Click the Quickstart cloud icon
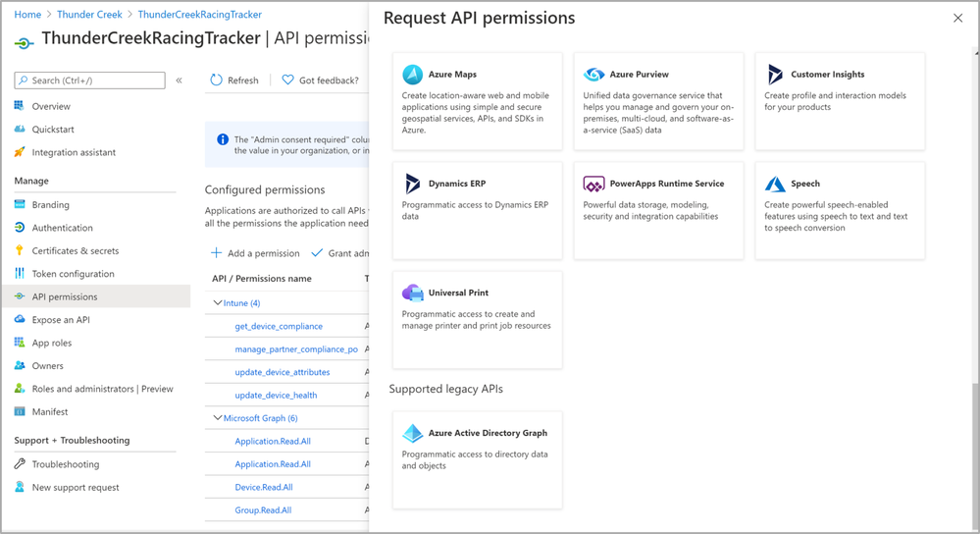Viewport: 980px width, 534px height. (20, 129)
